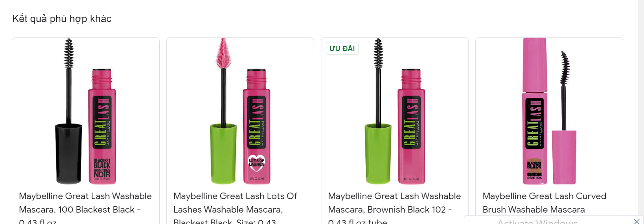
Task: Click the black mascara cap in first card
Action: [69, 154]
